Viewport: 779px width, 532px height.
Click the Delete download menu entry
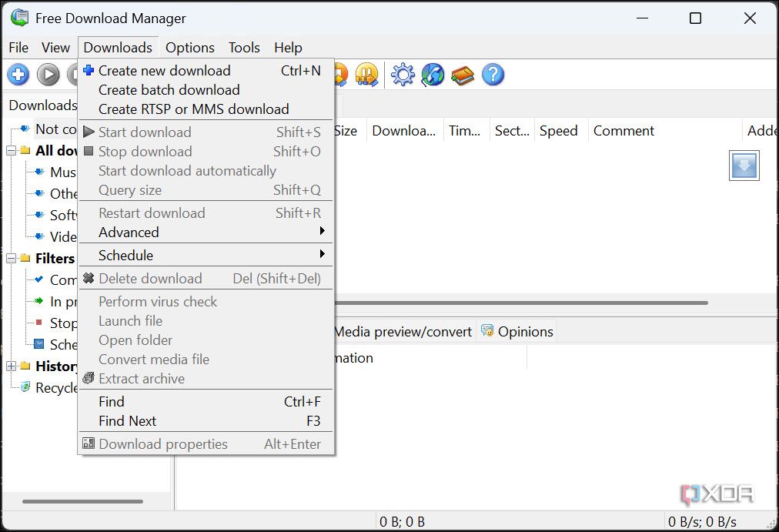click(x=206, y=279)
